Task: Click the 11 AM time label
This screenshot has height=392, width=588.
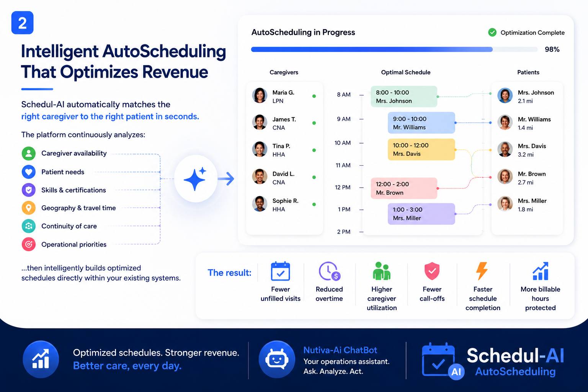Action: coord(343,165)
